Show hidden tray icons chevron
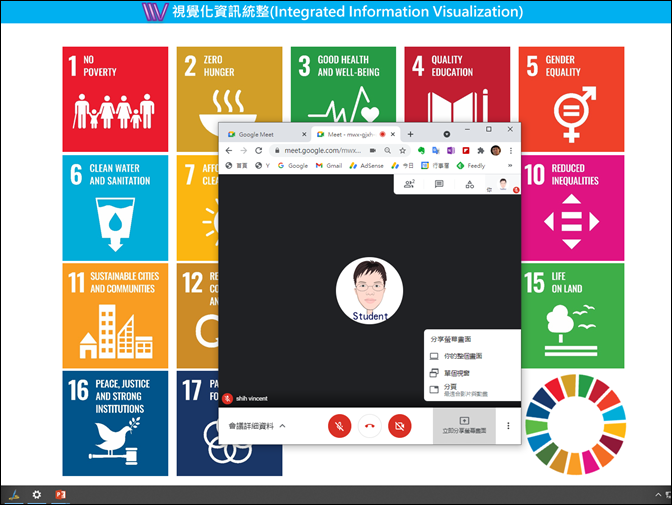 point(658,495)
